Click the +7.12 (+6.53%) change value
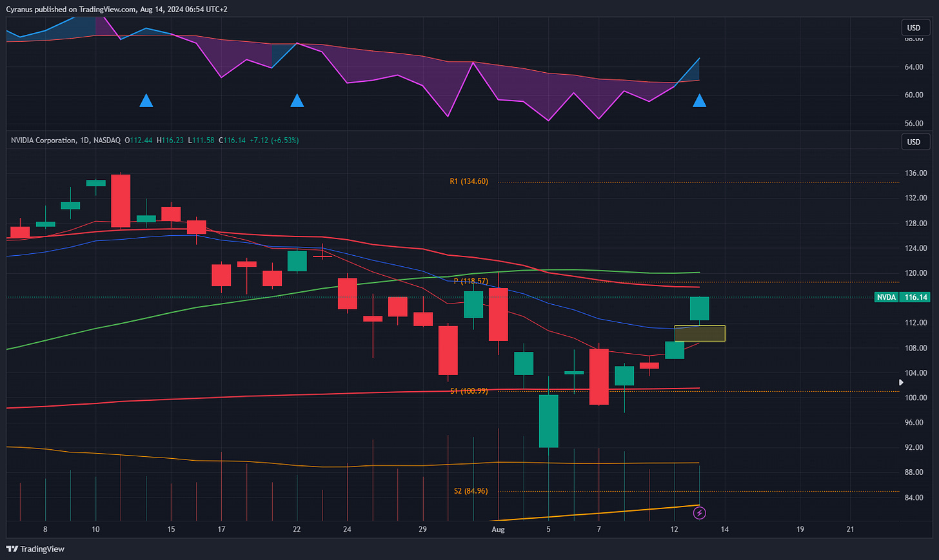 (274, 140)
